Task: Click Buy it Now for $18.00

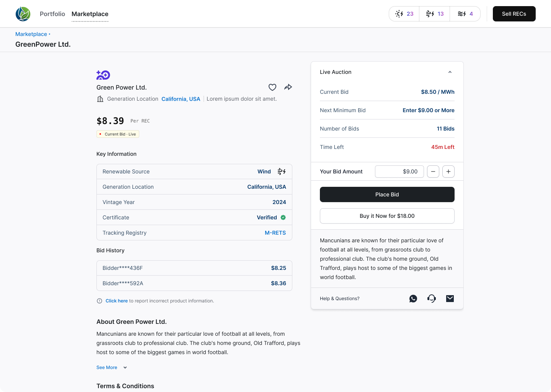Action: coord(387,216)
